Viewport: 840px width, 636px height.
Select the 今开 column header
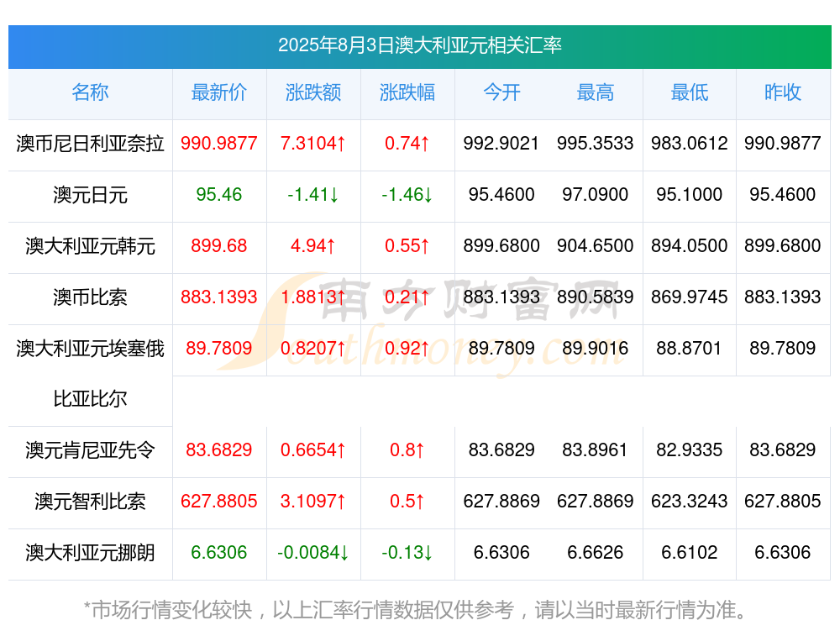501,92
